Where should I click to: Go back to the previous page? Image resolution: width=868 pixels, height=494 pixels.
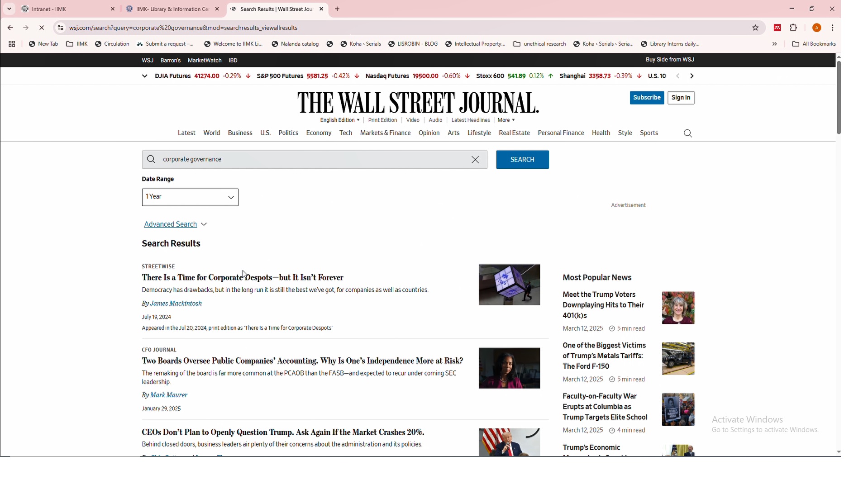click(10, 28)
